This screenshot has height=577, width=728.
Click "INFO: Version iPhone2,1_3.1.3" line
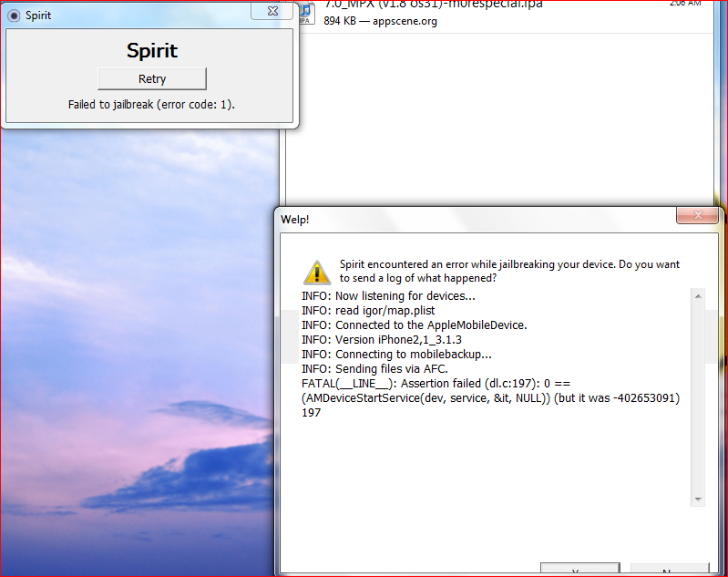pyautogui.click(x=381, y=340)
